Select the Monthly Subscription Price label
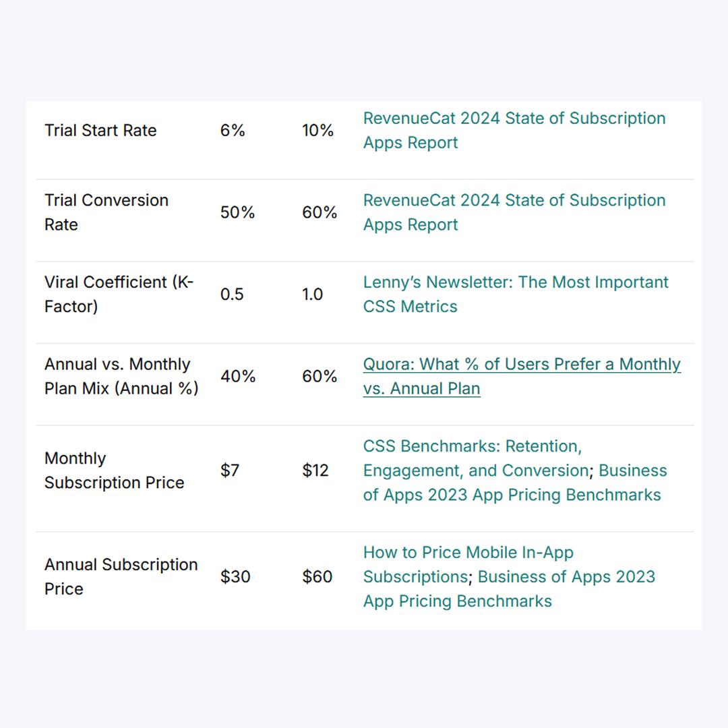 114,471
